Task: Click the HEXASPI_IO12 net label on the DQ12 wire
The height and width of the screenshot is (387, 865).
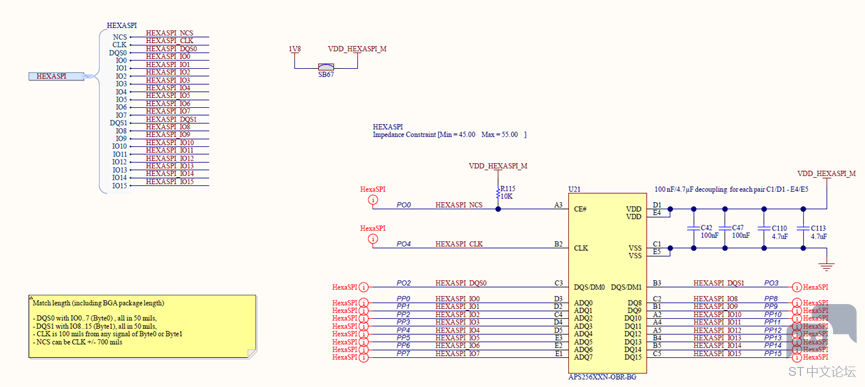Action: pyautogui.click(x=717, y=330)
